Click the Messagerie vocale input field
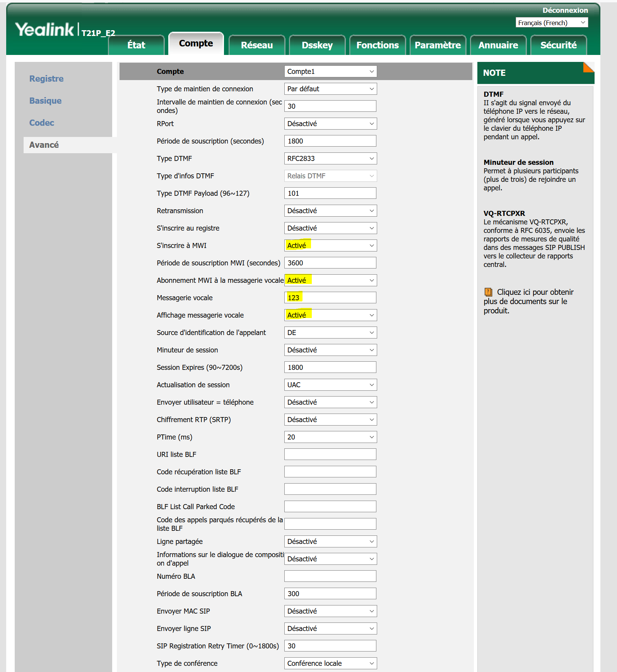 [x=330, y=298]
